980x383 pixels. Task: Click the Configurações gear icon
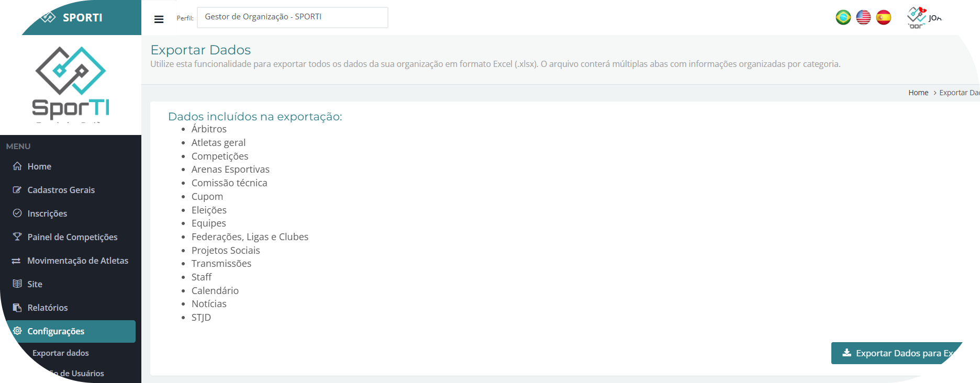(x=17, y=331)
